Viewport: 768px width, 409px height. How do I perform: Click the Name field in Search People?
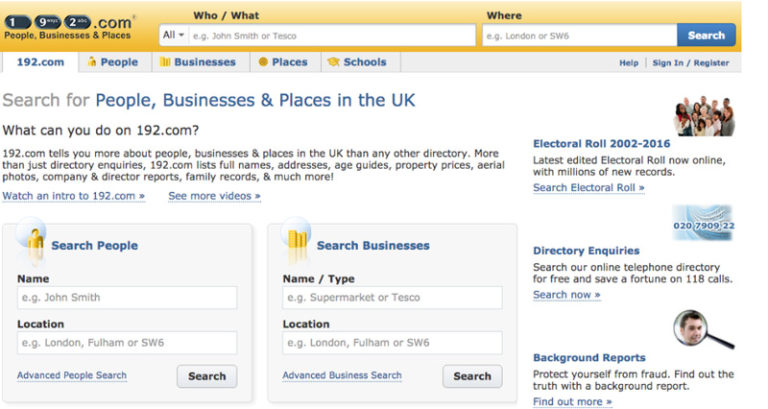pyautogui.click(x=127, y=297)
